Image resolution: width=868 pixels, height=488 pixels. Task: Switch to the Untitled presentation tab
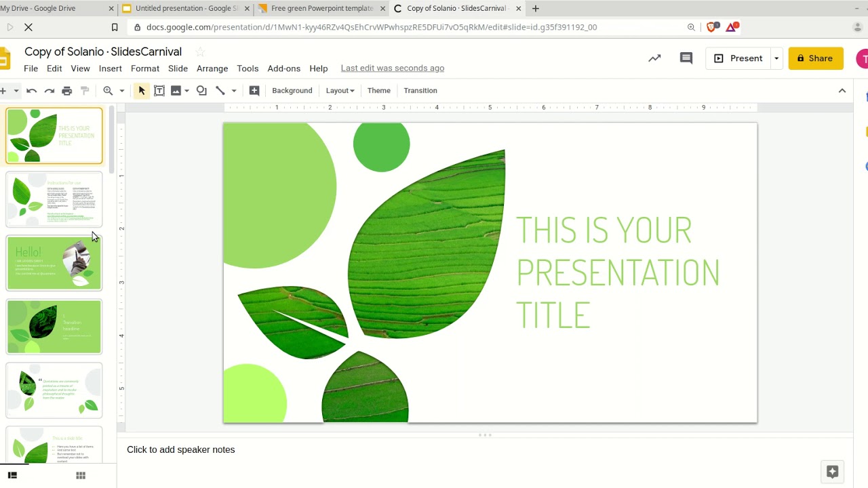point(185,9)
